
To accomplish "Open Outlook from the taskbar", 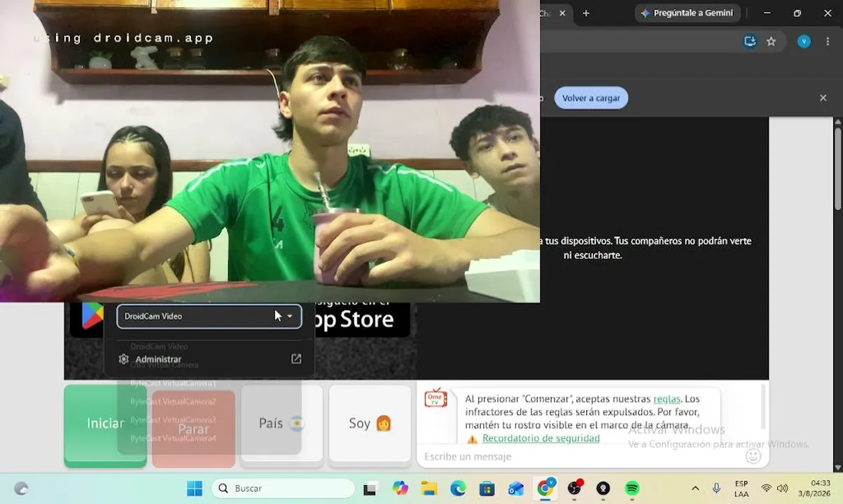I will [516, 489].
